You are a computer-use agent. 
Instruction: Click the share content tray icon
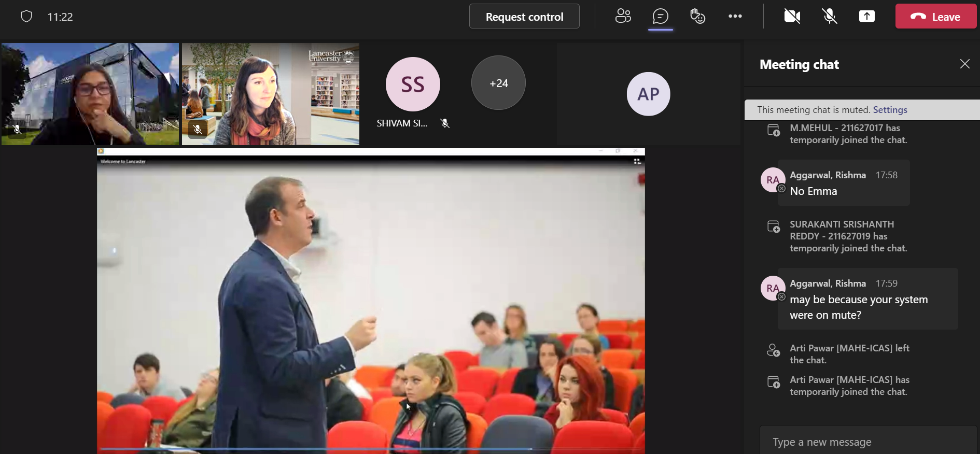point(866,17)
